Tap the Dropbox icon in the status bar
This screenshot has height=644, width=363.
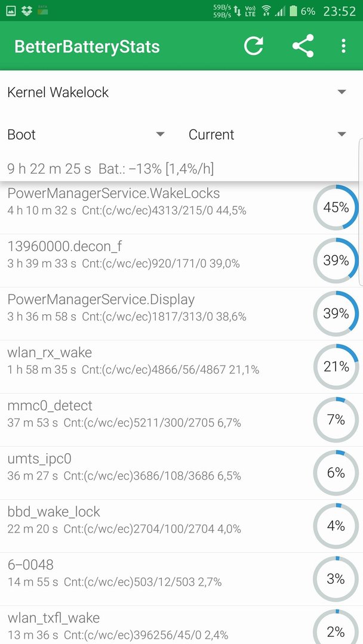point(27,11)
